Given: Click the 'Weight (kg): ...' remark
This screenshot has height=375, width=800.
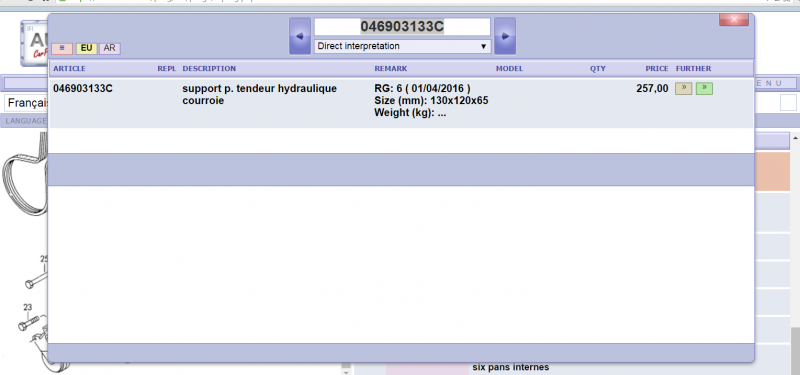Looking at the screenshot, I should click(x=410, y=113).
